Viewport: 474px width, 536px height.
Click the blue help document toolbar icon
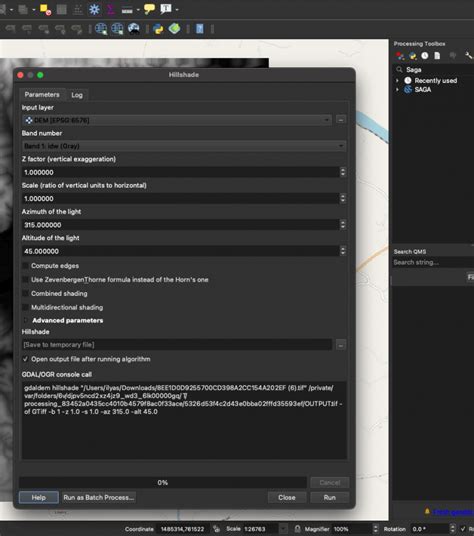200,29
